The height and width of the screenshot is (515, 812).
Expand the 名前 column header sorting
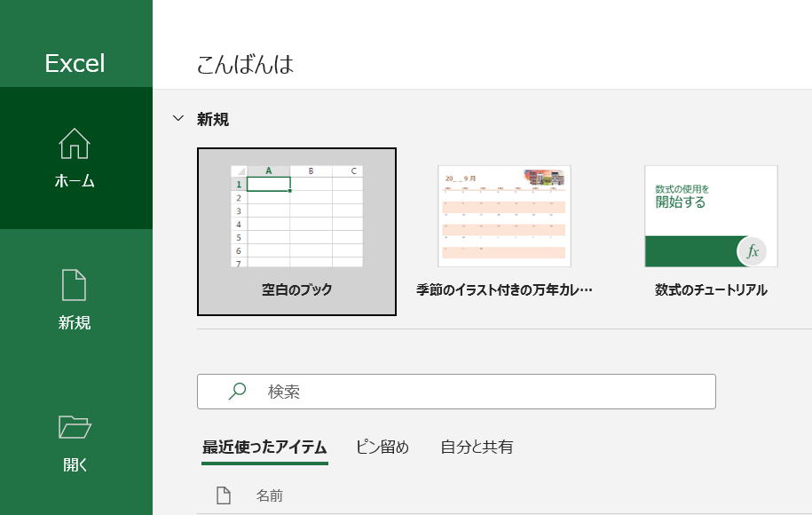point(270,495)
